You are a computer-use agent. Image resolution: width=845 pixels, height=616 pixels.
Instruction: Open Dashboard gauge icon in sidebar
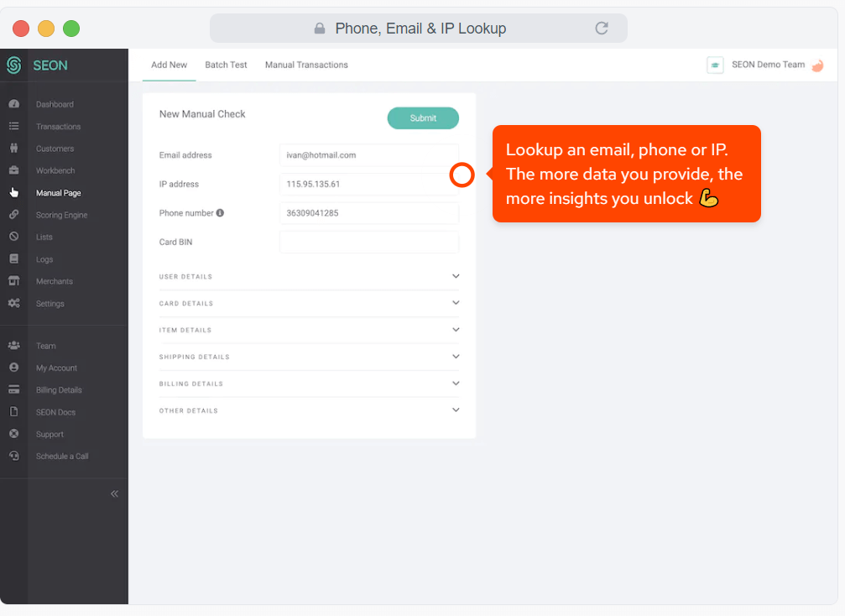[14, 104]
